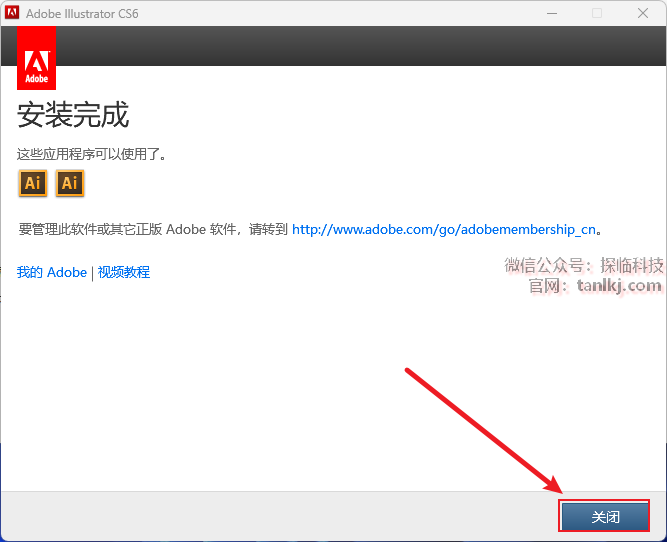Click the Adobe Illustrator CS6 window title
Screen dimensions: 667x542
82,14
